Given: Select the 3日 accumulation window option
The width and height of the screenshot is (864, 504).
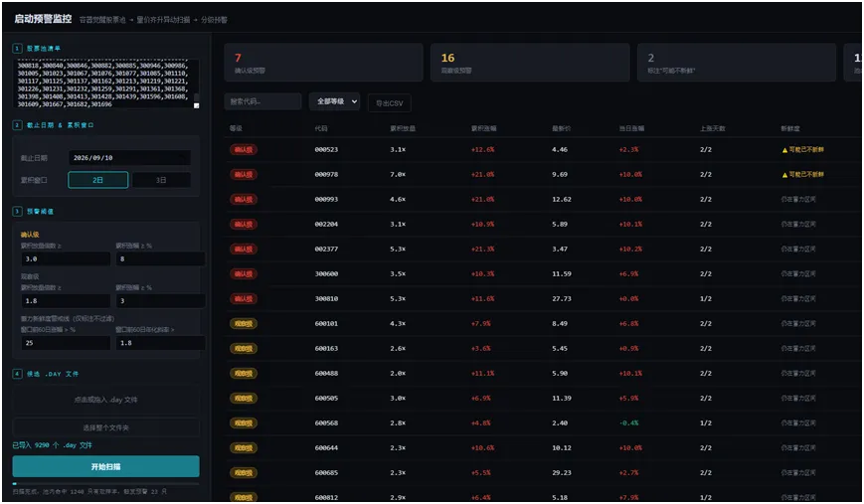Looking at the screenshot, I should (161, 180).
